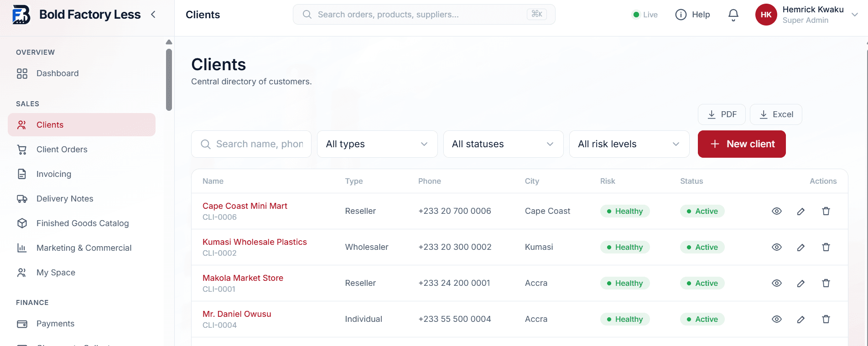Edit Makola Market Store pencil icon
868x346 pixels.
point(801,283)
